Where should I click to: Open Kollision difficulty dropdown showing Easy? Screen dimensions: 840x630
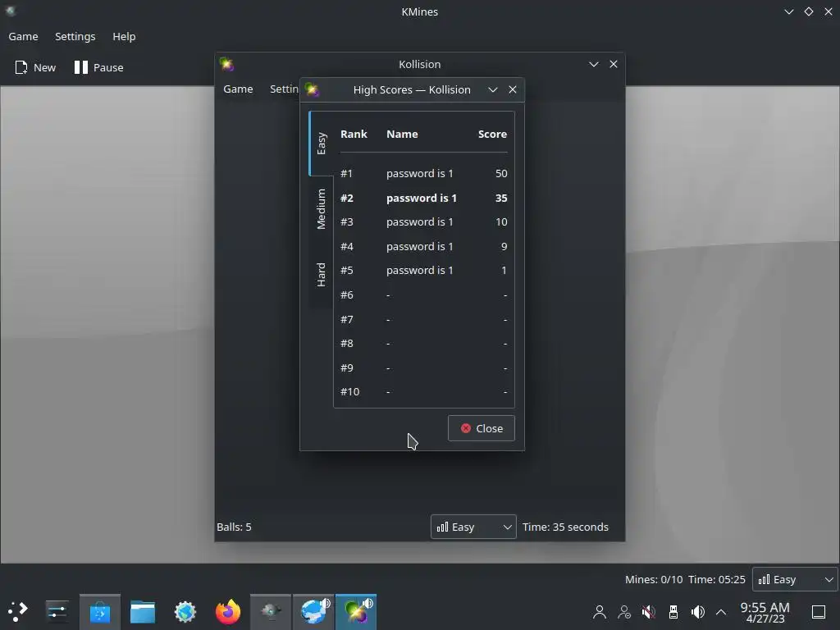[473, 527]
